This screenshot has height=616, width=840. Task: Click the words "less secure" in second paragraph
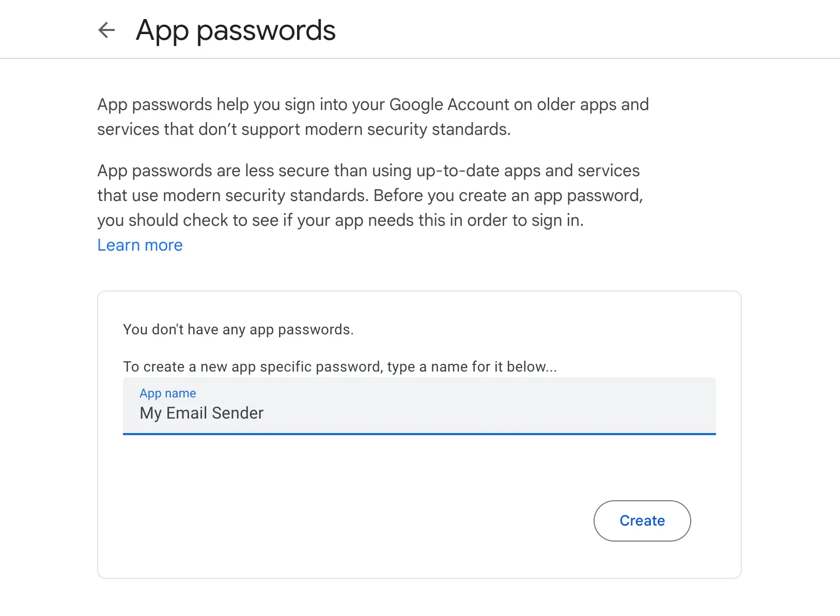point(287,171)
